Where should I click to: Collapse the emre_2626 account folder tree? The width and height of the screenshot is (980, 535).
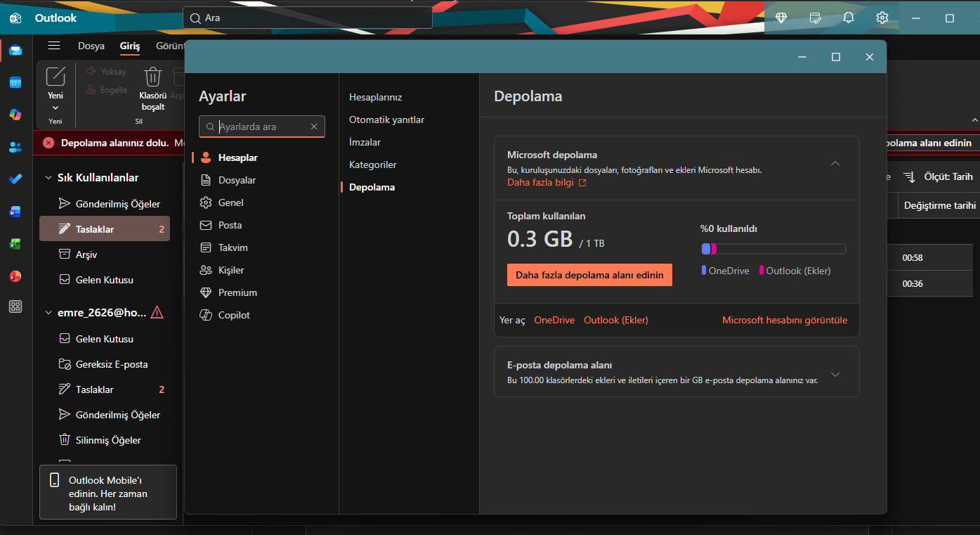point(48,313)
